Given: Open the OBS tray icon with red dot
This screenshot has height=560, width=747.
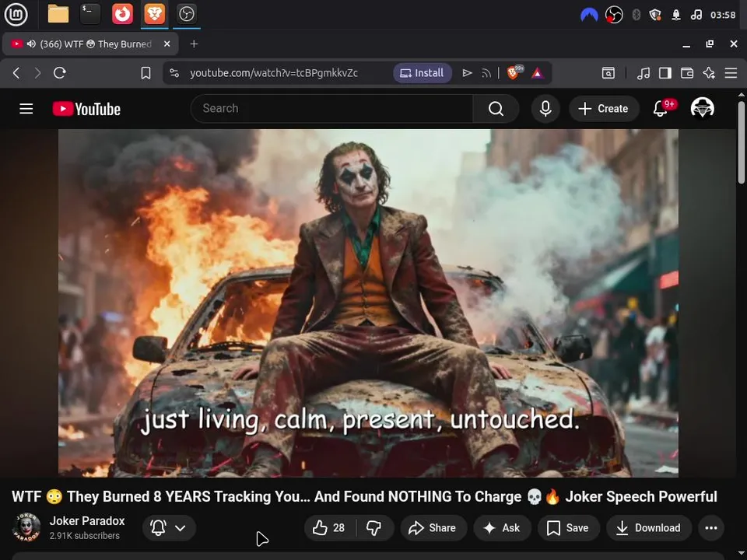Looking at the screenshot, I should click(x=614, y=15).
